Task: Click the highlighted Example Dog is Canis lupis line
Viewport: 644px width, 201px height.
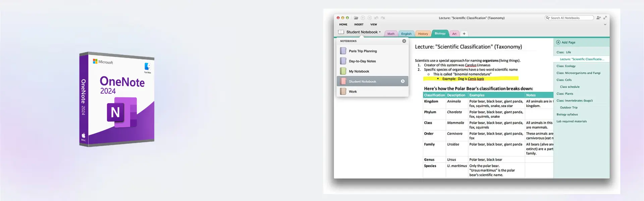Action: [x=471, y=79]
